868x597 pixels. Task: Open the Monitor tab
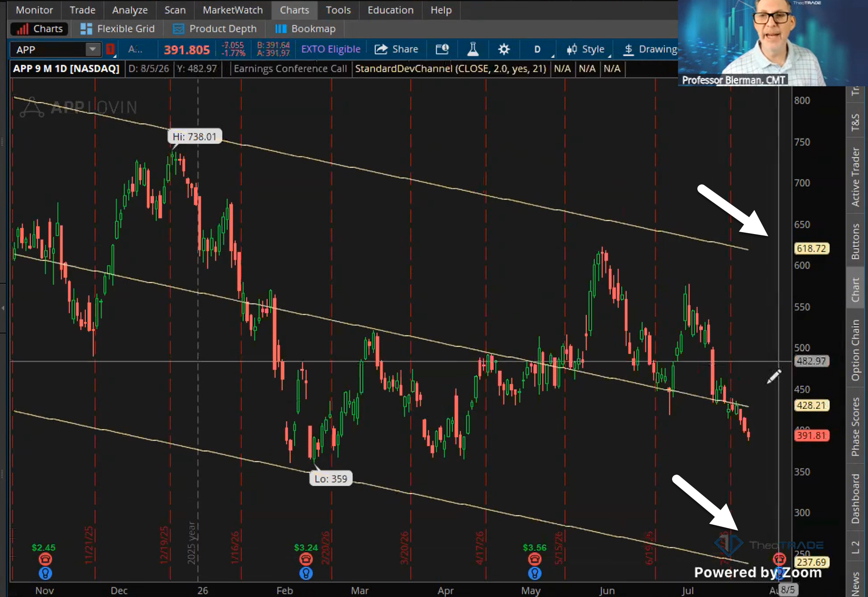tap(34, 10)
